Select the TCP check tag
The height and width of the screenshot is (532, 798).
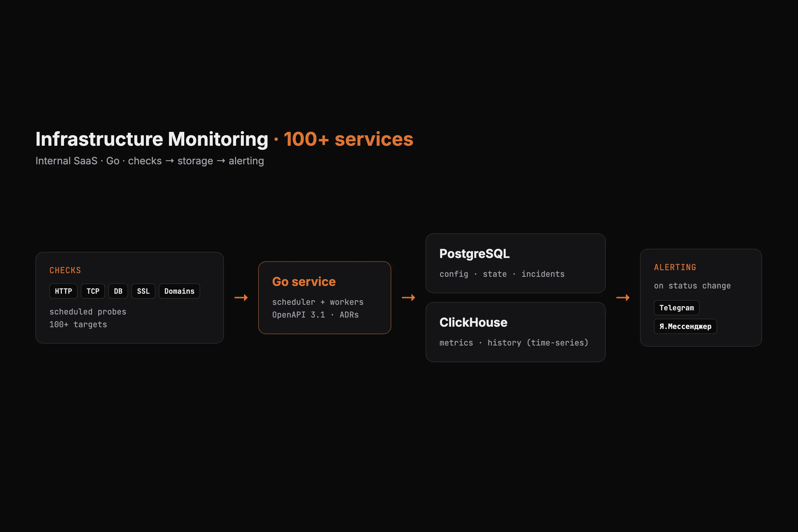(x=93, y=291)
